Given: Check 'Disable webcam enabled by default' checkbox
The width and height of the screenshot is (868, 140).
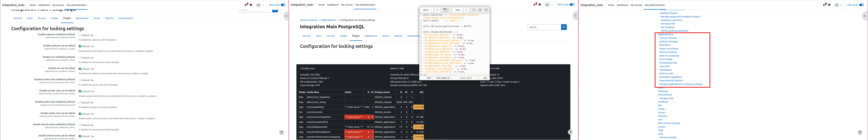Looking at the screenshot, I should (x=80, y=35).
